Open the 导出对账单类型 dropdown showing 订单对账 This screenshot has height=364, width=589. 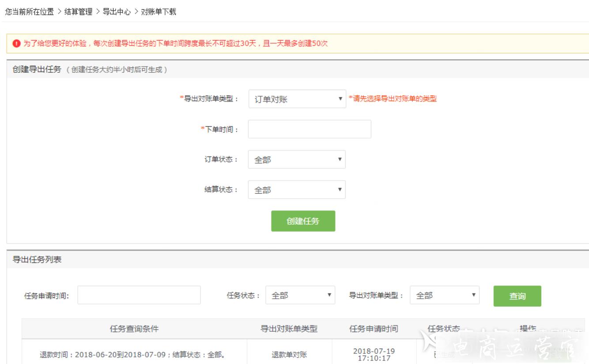(297, 99)
